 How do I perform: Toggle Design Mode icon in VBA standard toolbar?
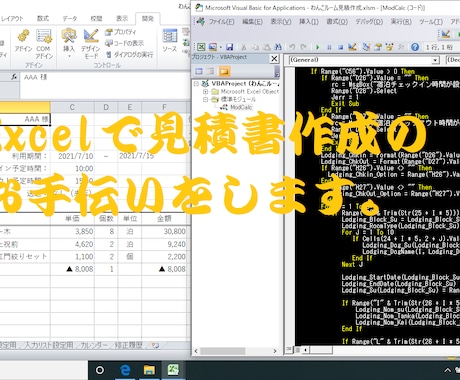352,47
